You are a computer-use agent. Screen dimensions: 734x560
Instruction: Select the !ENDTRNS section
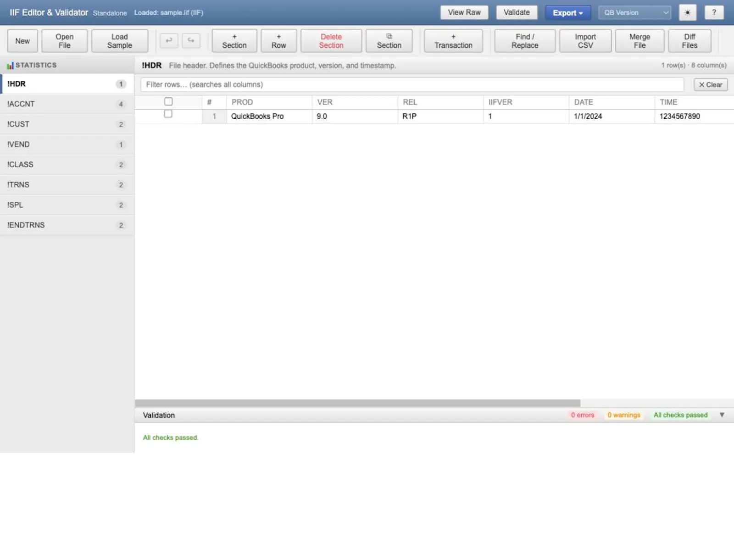[67, 225]
